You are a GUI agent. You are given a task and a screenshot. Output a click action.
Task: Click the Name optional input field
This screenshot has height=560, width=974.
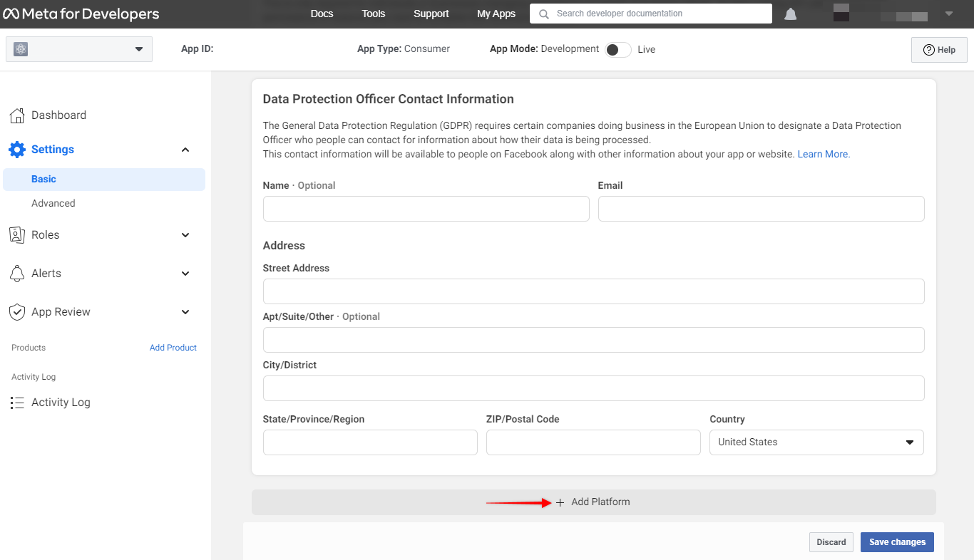pyautogui.click(x=426, y=209)
